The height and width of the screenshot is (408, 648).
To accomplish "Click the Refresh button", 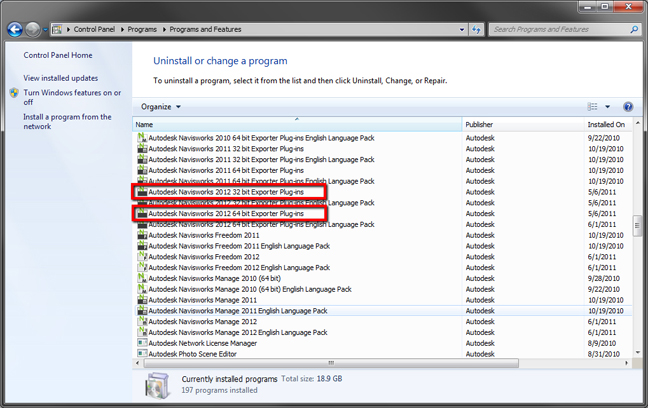I will pyautogui.click(x=476, y=29).
